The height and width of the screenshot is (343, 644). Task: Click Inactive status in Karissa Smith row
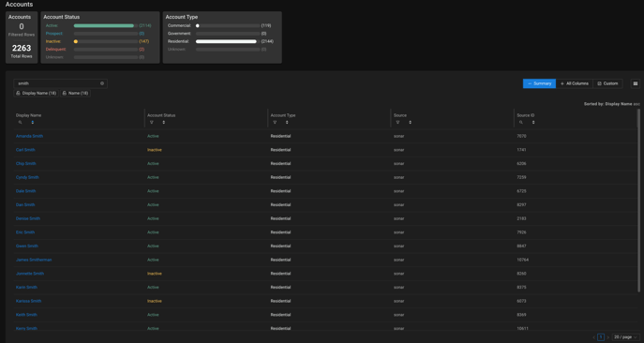coord(155,301)
